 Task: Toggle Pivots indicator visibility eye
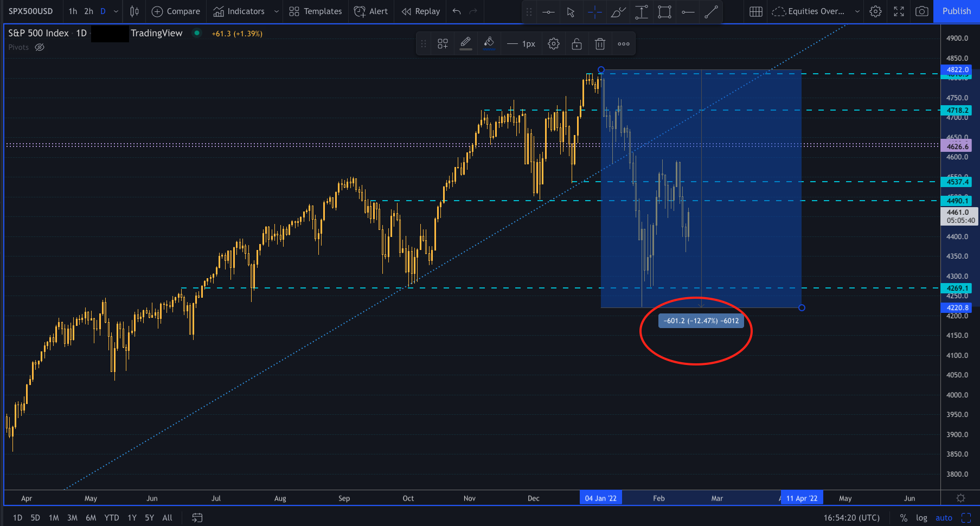pyautogui.click(x=40, y=47)
